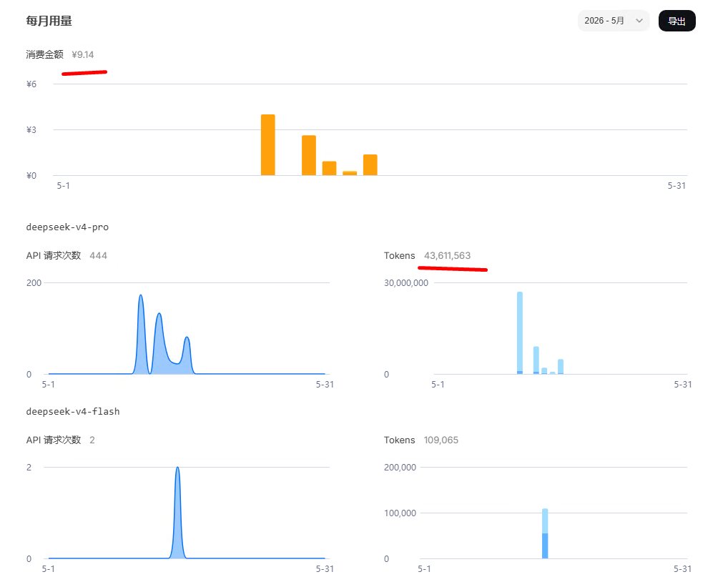
Task: Click the ¥6 axis label
Action: [31, 84]
